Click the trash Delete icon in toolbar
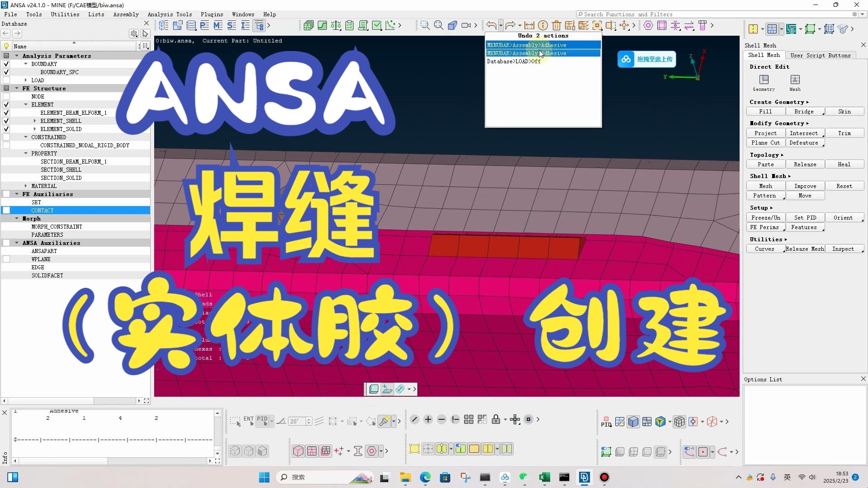The width and height of the screenshot is (868, 488). [557, 26]
